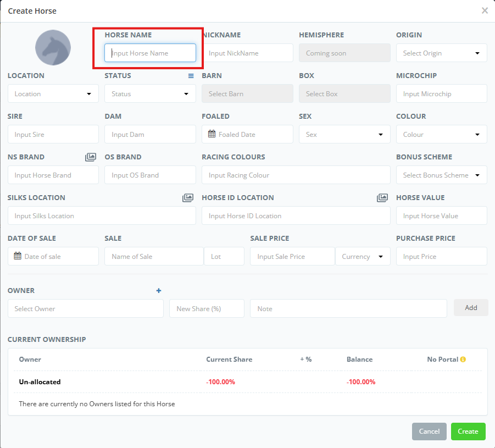Click the Cancel button
This screenshot has width=495, height=448.
(x=429, y=432)
